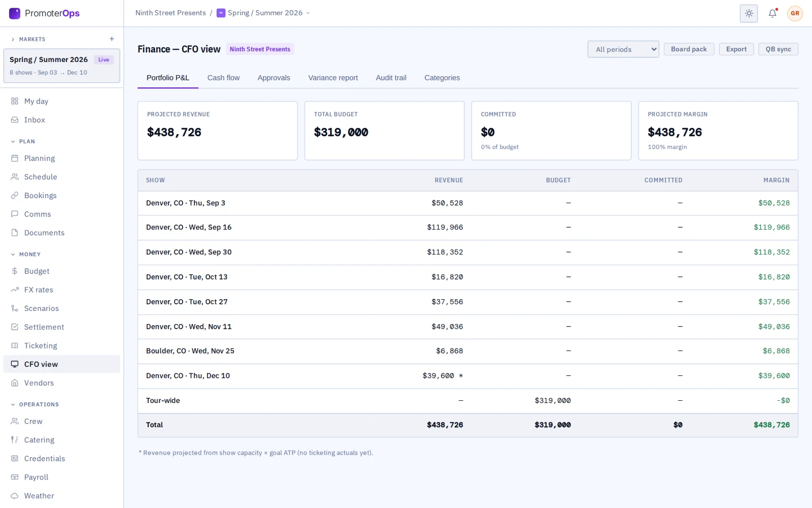The height and width of the screenshot is (508, 812).
Task: Open FX rates page
Action: coord(62,290)
